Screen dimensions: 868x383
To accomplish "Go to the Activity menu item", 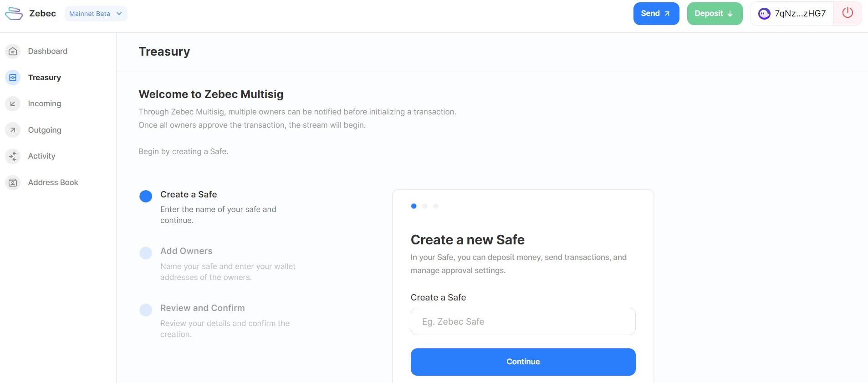I will (41, 156).
